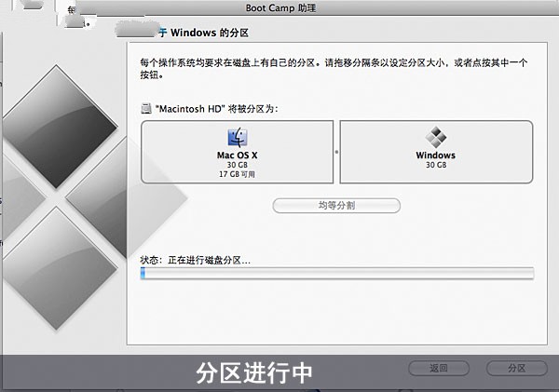The image size is (559, 392).
Task: Click the 17 GB 可用 free space text
Action: pos(237,174)
